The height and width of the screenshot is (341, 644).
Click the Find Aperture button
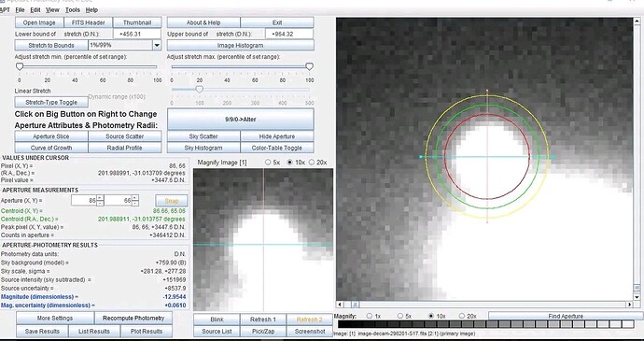click(x=566, y=316)
